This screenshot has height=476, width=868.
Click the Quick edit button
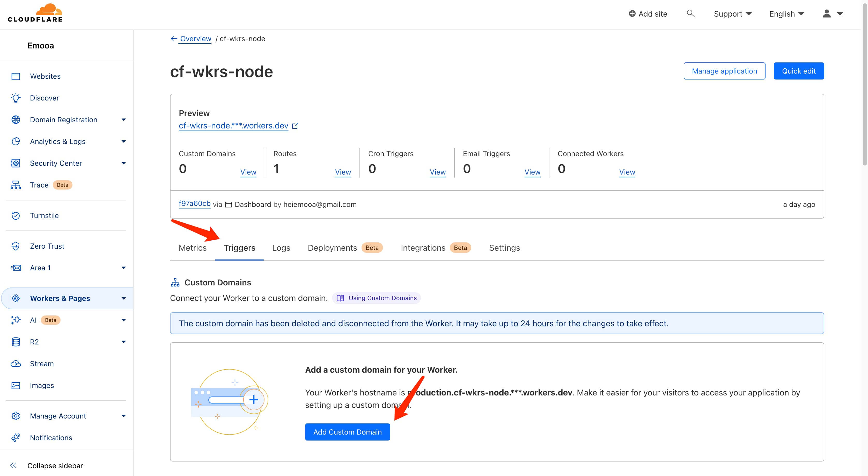click(x=799, y=71)
